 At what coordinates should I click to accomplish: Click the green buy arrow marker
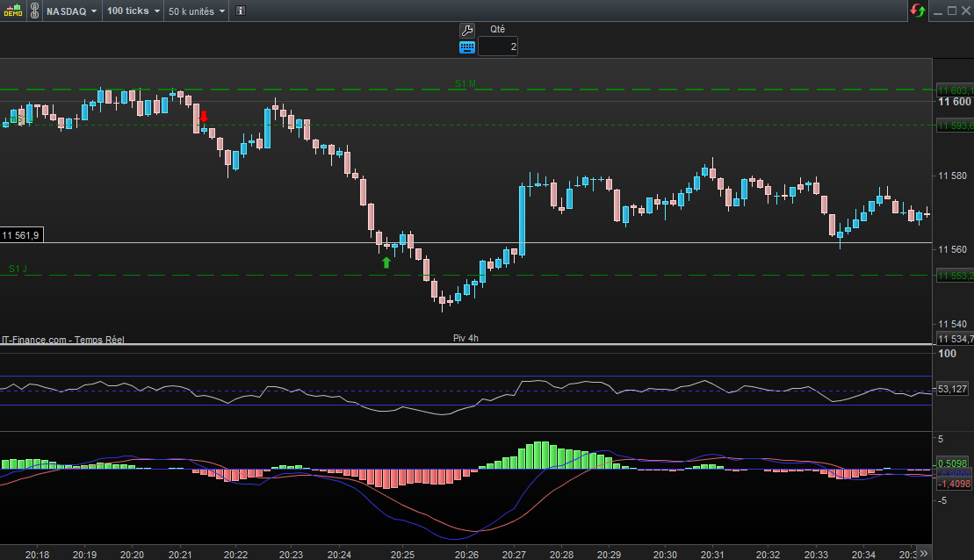click(386, 262)
